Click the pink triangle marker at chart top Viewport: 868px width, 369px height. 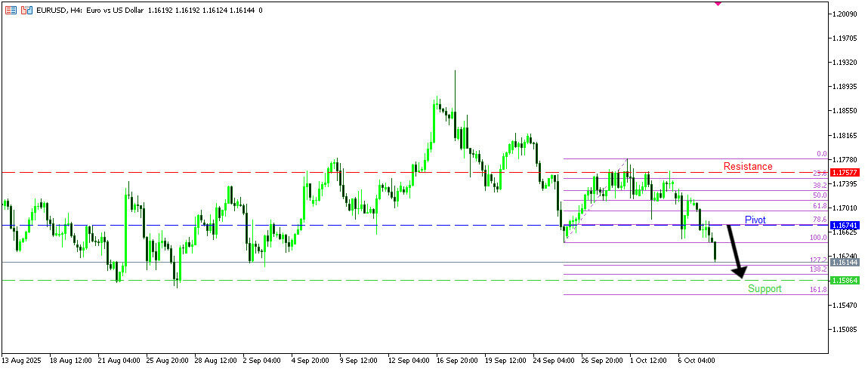(718, 3)
